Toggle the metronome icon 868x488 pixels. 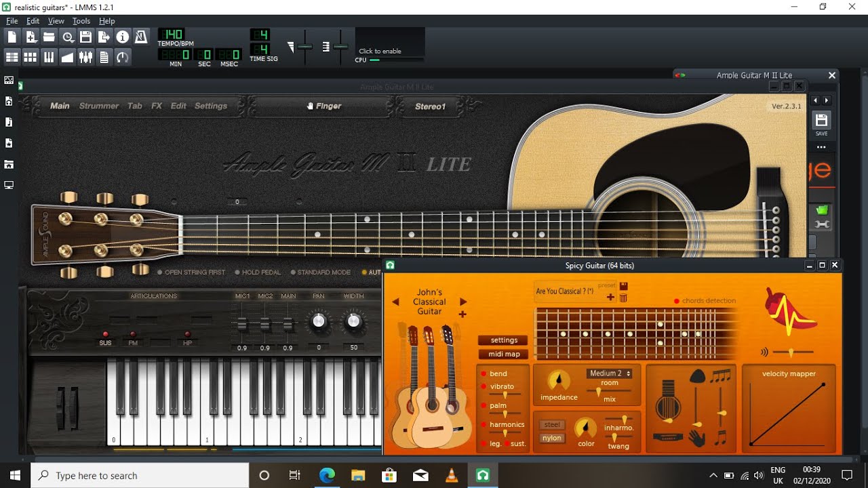[x=141, y=37]
